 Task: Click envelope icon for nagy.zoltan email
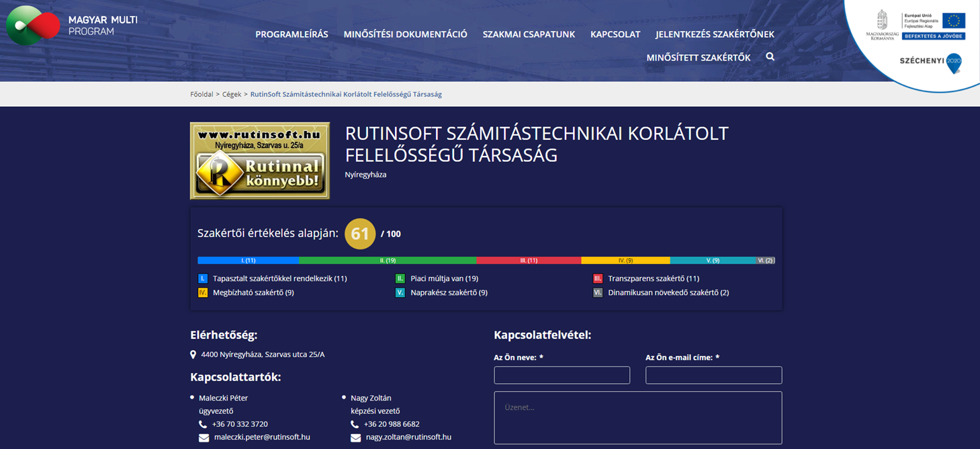(356, 438)
